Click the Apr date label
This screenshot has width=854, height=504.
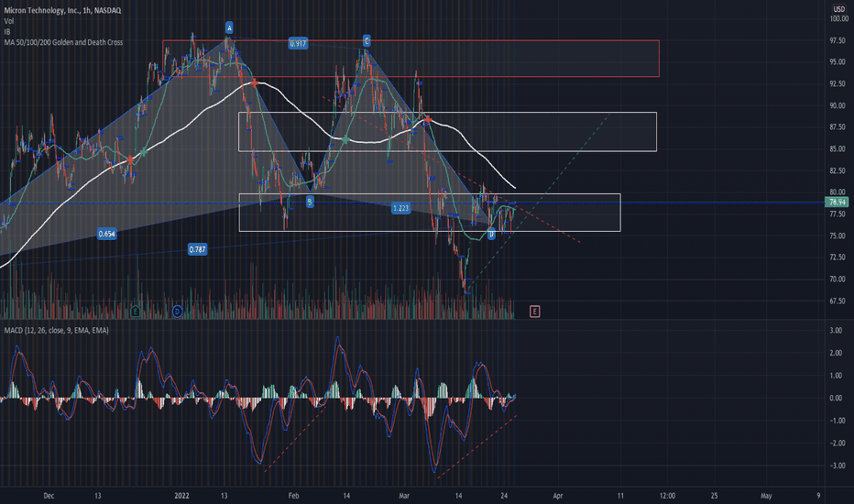click(x=558, y=495)
